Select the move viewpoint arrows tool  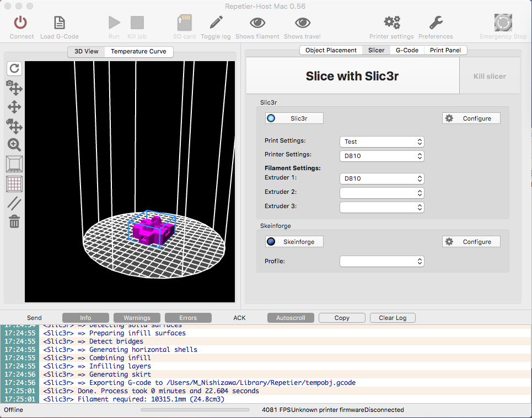tap(14, 107)
